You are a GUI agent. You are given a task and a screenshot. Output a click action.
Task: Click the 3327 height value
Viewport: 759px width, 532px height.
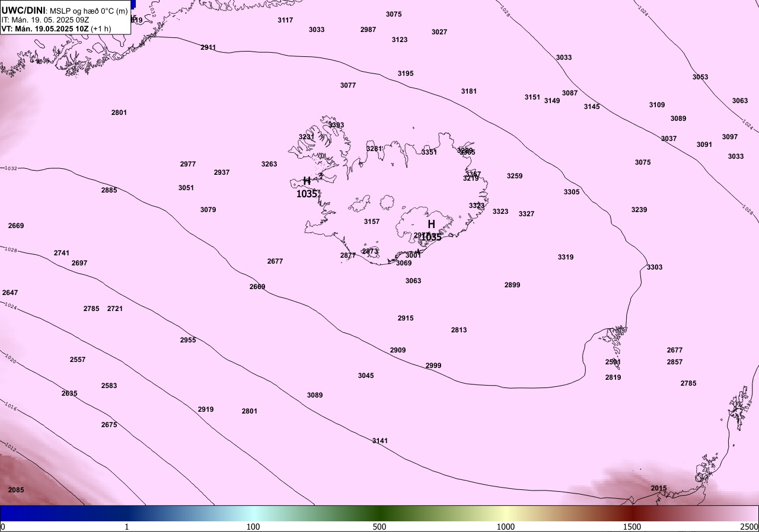click(527, 214)
